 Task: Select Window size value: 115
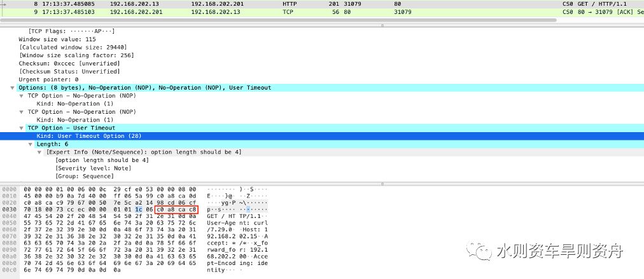(x=57, y=39)
